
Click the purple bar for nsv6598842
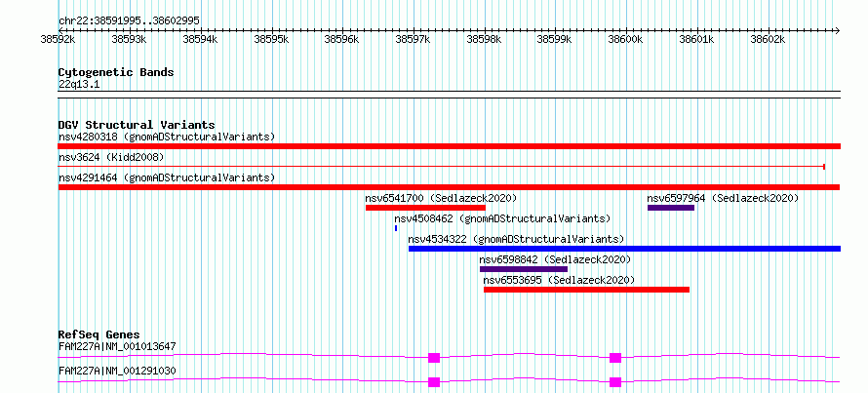pyautogui.click(x=524, y=269)
